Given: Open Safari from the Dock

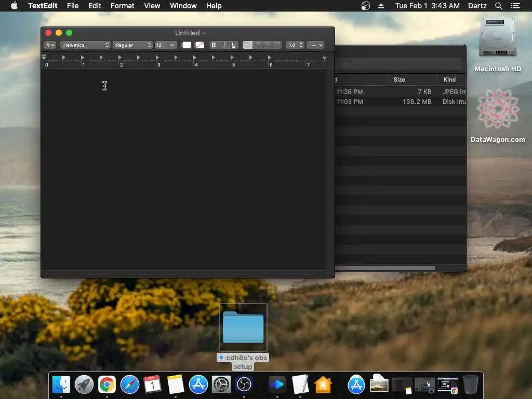Looking at the screenshot, I should 129,384.
